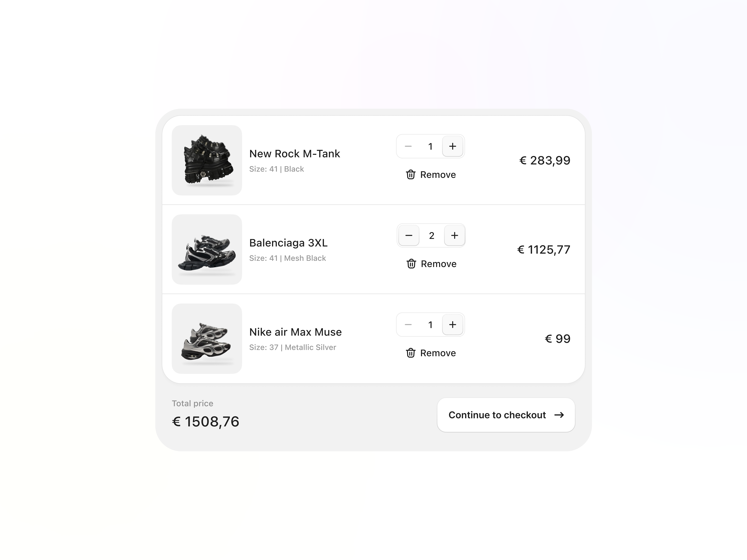Increase quantity of New Rock M-Tank

452,146
